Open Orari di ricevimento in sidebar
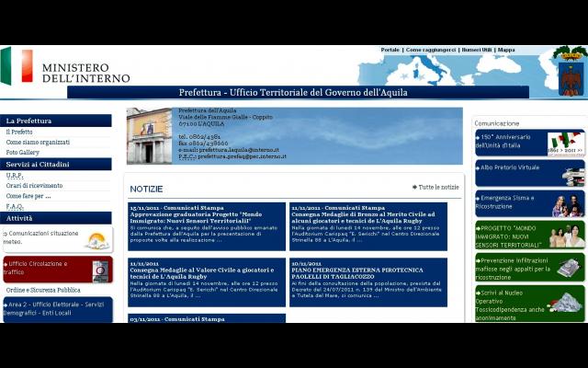 pyautogui.click(x=34, y=185)
